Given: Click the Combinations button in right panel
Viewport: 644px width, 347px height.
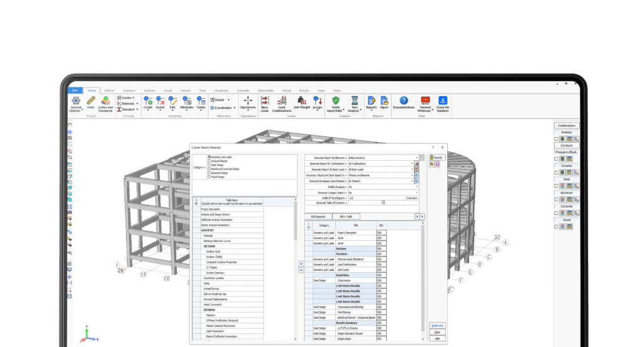Looking at the screenshot, I should point(567,126).
